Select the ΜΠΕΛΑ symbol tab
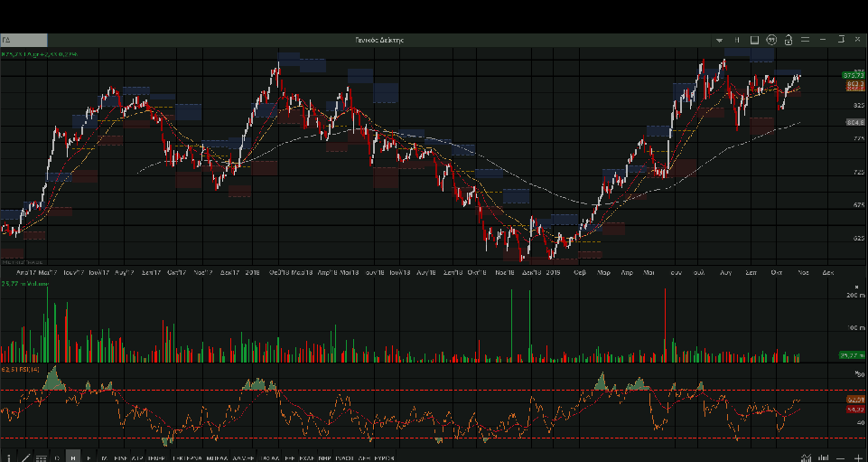The image size is (868, 462). point(217,457)
